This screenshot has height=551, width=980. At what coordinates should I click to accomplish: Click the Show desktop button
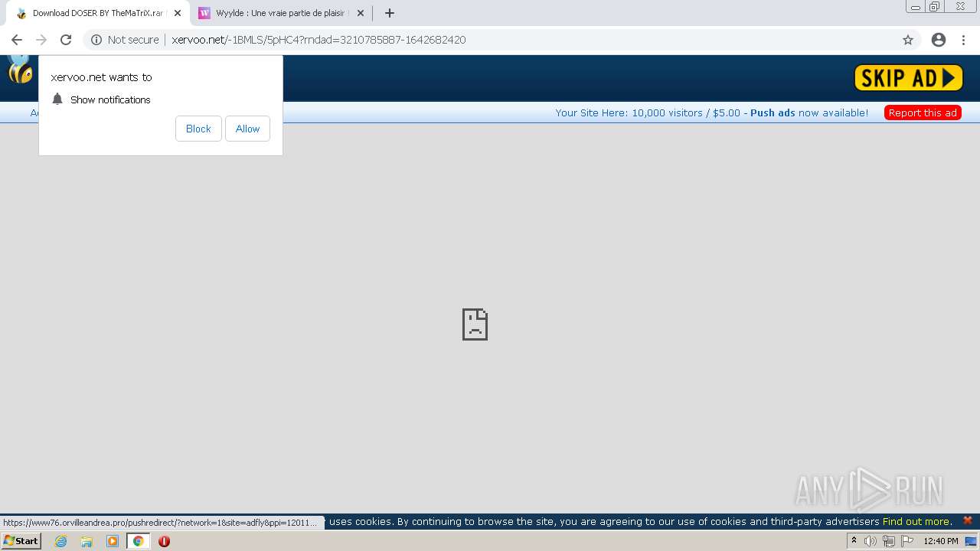971,541
